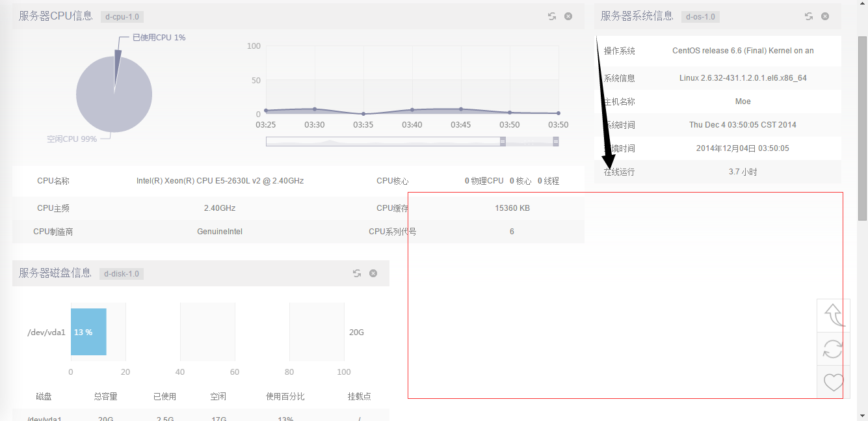Click the 已使用CPU 1% pie label
Screen dimensions: 868x421
(x=159, y=38)
